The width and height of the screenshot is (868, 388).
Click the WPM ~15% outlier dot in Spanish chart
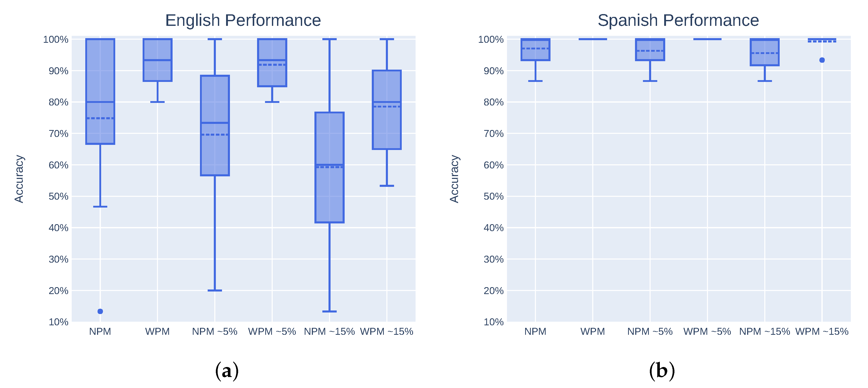coord(822,60)
